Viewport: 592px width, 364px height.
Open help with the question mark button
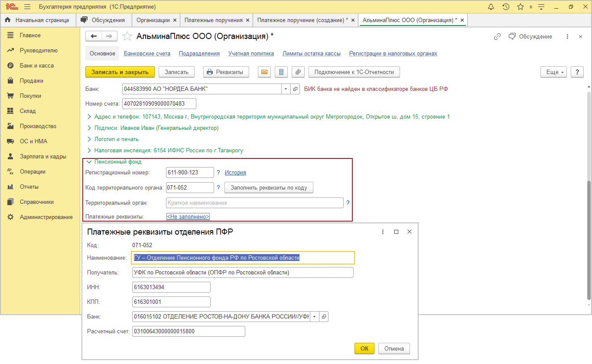577,72
